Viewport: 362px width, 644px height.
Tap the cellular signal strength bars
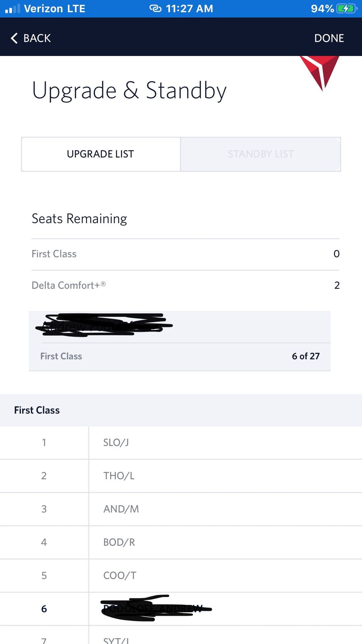point(13,9)
